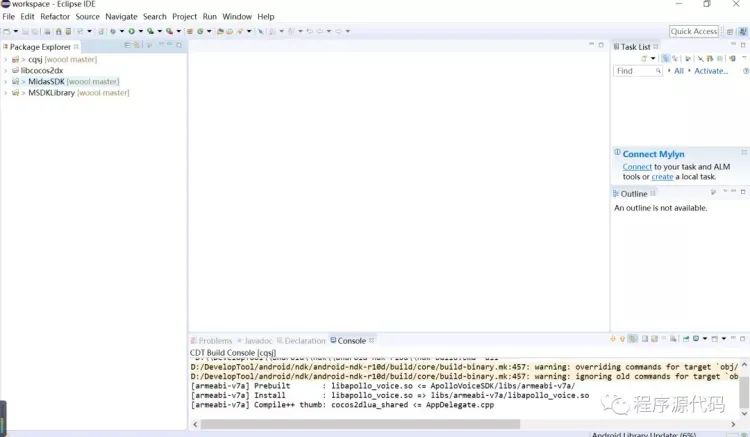Click the console horizontal scrollbar thumb
Viewport: 750px width, 437px height.
coord(360,424)
